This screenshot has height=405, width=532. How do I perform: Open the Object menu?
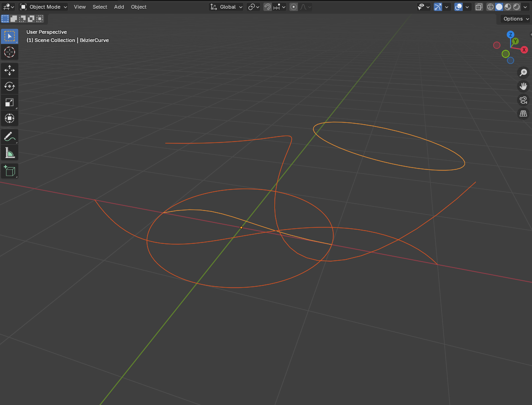(x=138, y=7)
